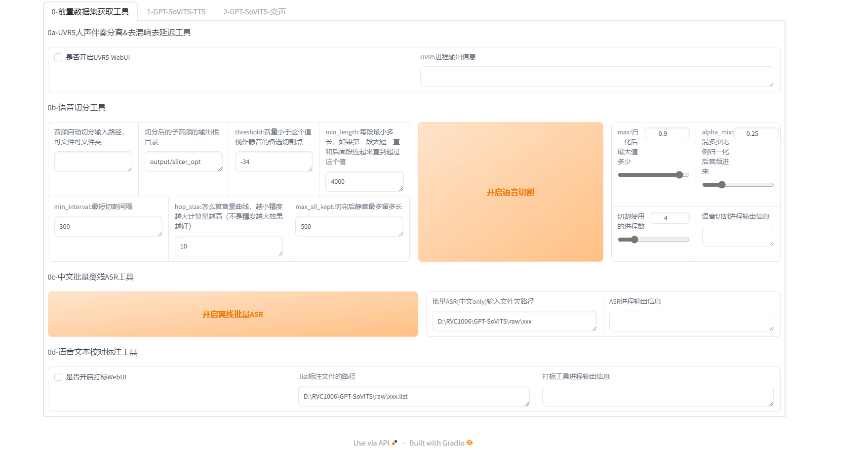Start offline batch ASR with 开启离线批量ASR
868x450 pixels.
coord(233,314)
